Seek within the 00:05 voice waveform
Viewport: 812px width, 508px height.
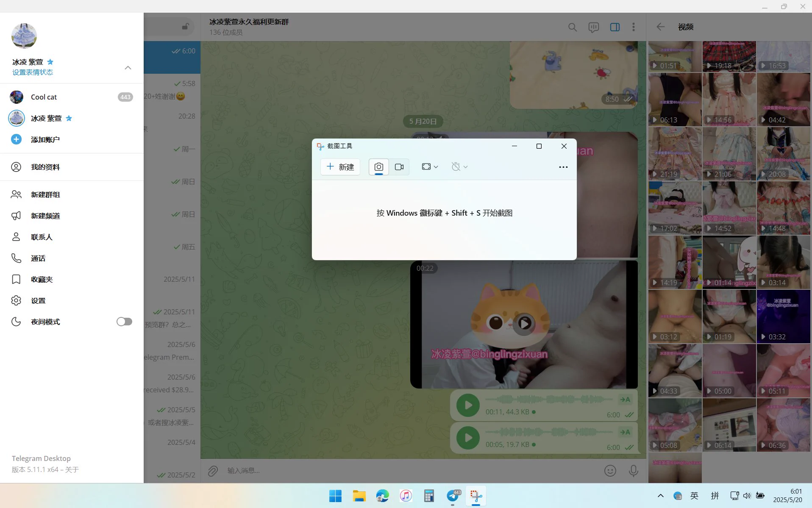click(x=549, y=432)
